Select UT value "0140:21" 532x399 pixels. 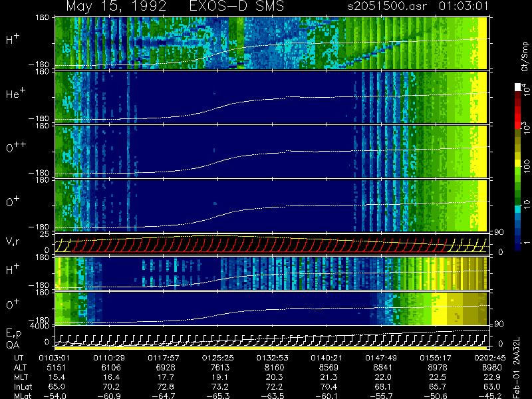(x=325, y=358)
